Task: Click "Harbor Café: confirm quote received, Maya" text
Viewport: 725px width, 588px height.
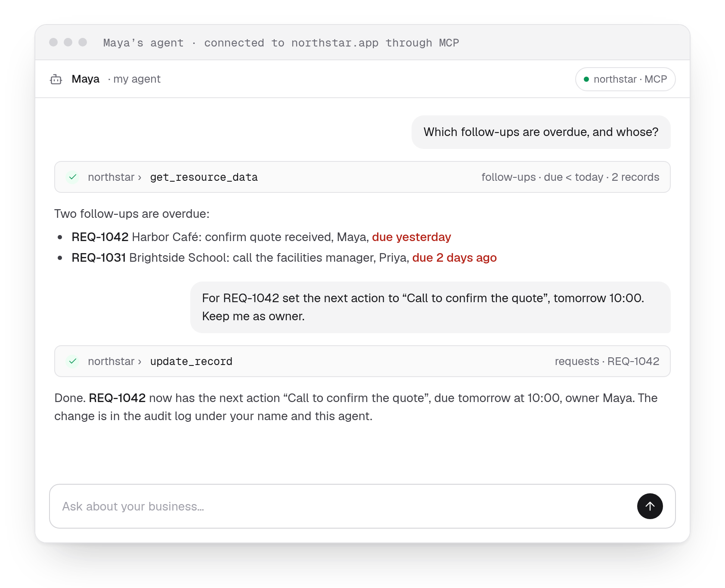Action: [x=250, y=237]
